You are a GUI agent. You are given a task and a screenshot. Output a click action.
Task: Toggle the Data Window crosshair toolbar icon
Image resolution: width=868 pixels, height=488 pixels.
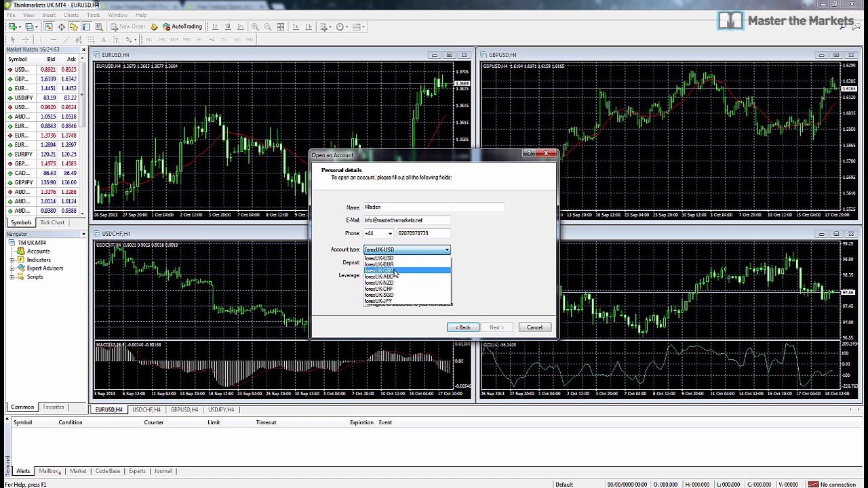[x=61, y=27]
